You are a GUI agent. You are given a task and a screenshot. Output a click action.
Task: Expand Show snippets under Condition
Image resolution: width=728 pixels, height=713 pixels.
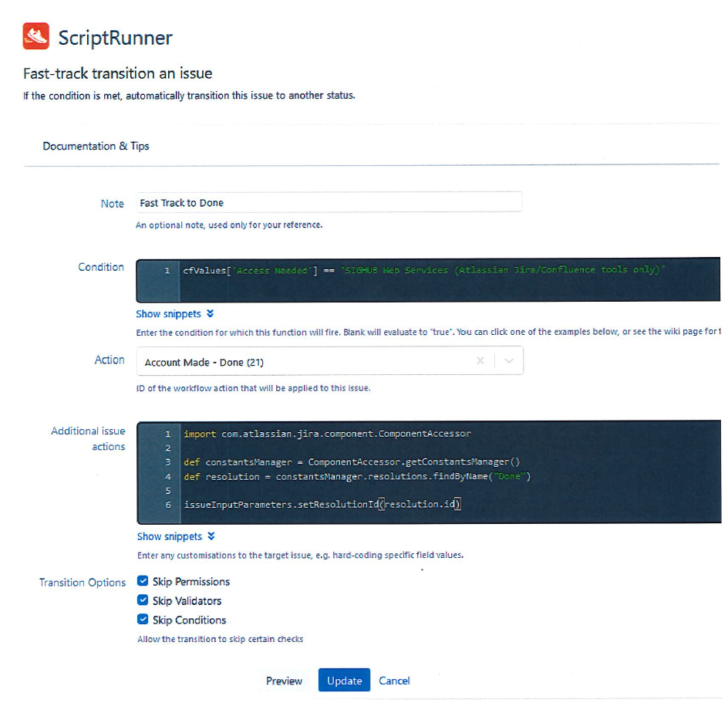(x=174, y=314)
